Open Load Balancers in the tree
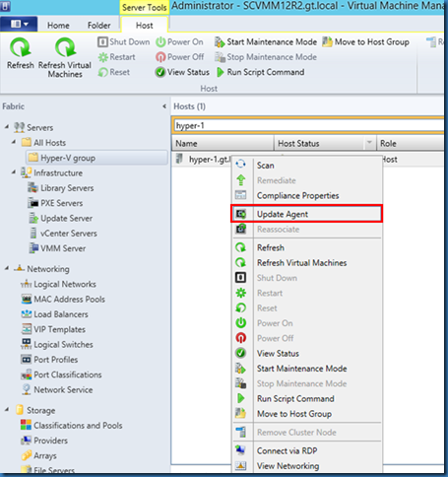 (x=54, y=314)
